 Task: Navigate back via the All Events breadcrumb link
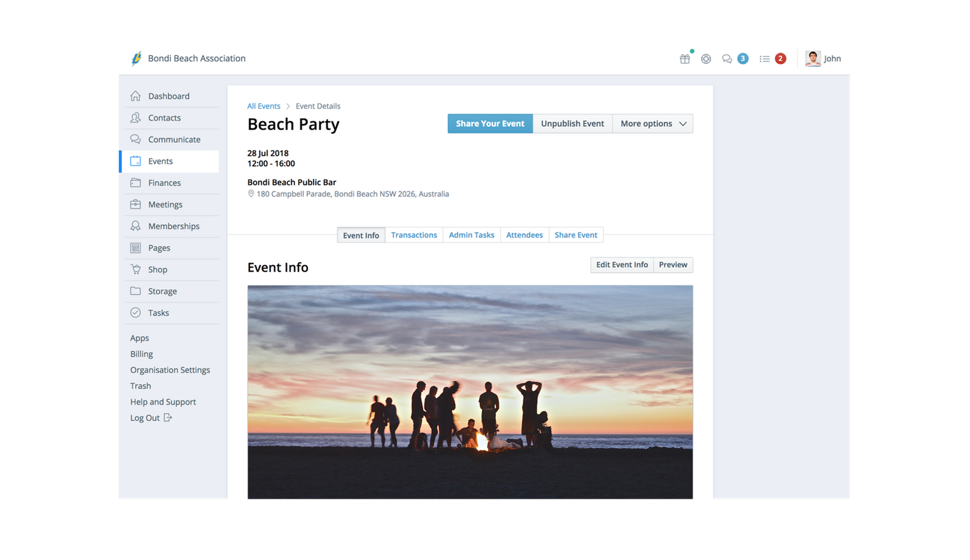pos(263,105)
